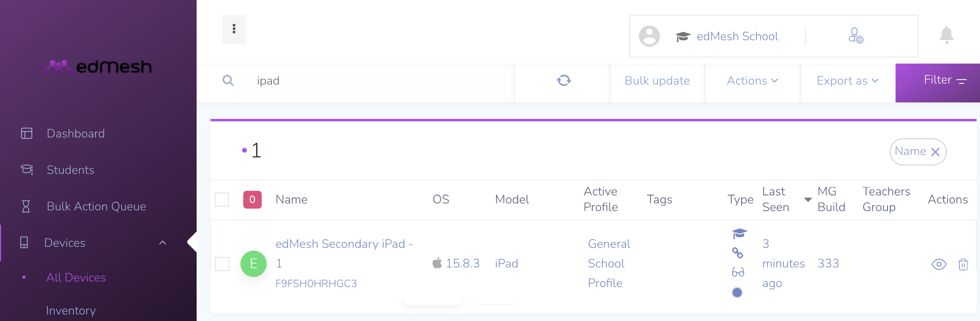Open the Actions dropdown

point(752,80)
